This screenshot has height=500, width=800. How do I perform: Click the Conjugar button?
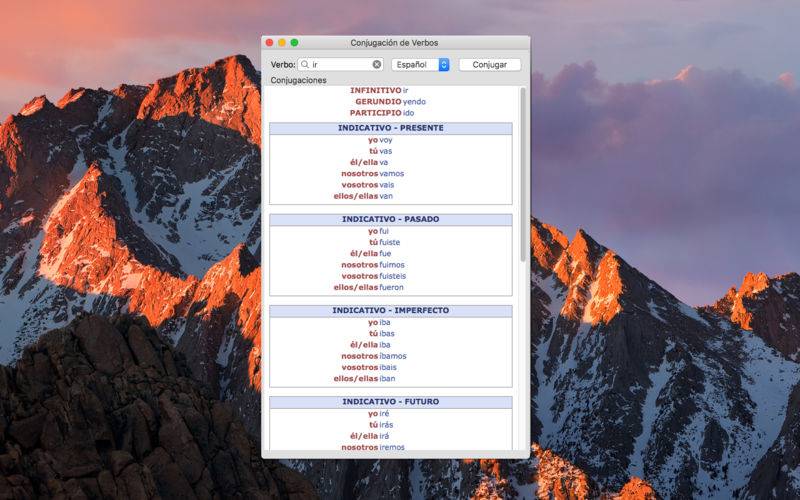pyautogui.click(x=490, y=65)
